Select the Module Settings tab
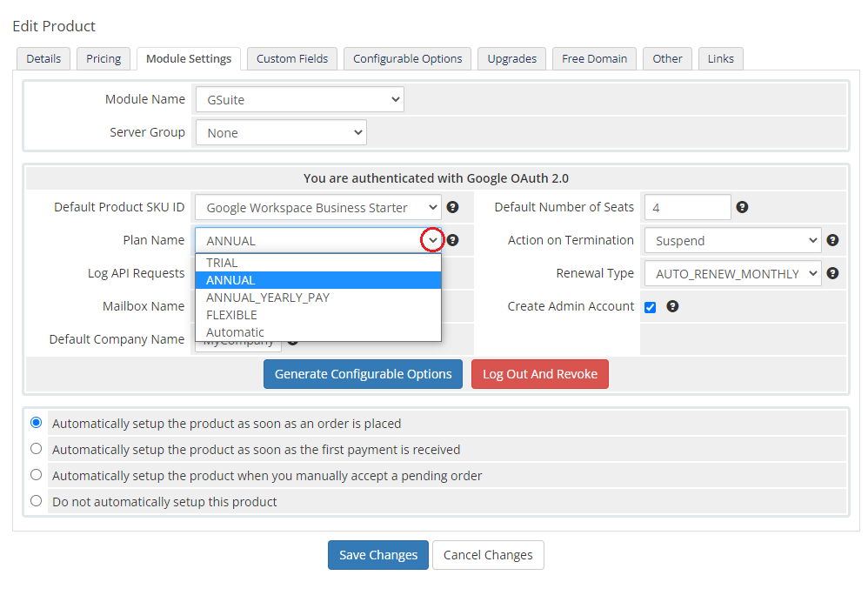This screenshot has height=602, width=868. click(x=189, y=58)
